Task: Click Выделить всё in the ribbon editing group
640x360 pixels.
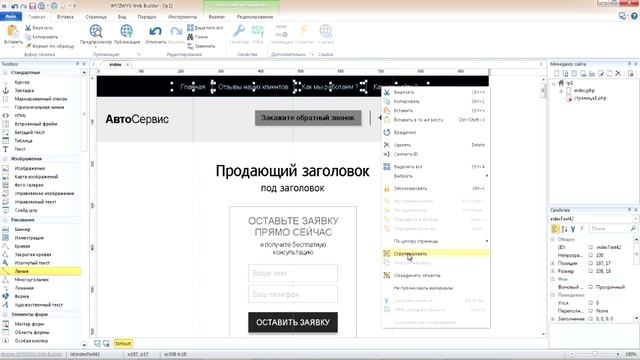Action: (205, 28)
